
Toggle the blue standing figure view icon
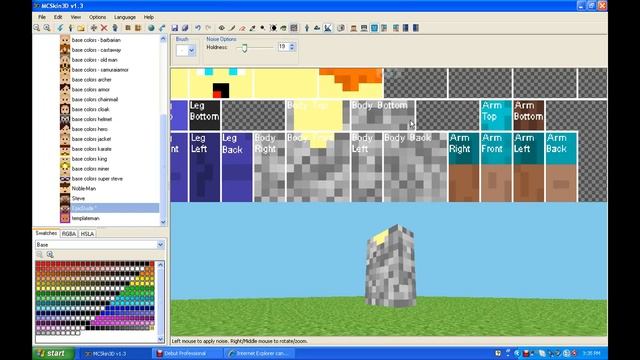click(307, 28)
